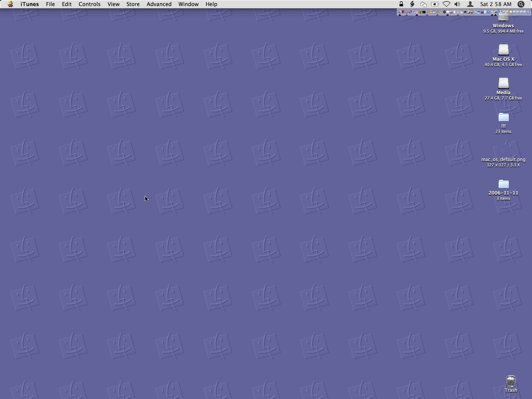Open the File menu

tap(50, 4)
